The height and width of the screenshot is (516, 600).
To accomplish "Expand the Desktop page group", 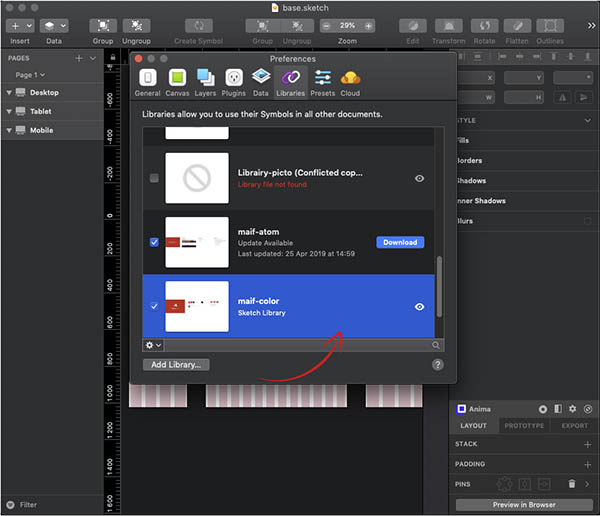I will (x=10, y=93).
